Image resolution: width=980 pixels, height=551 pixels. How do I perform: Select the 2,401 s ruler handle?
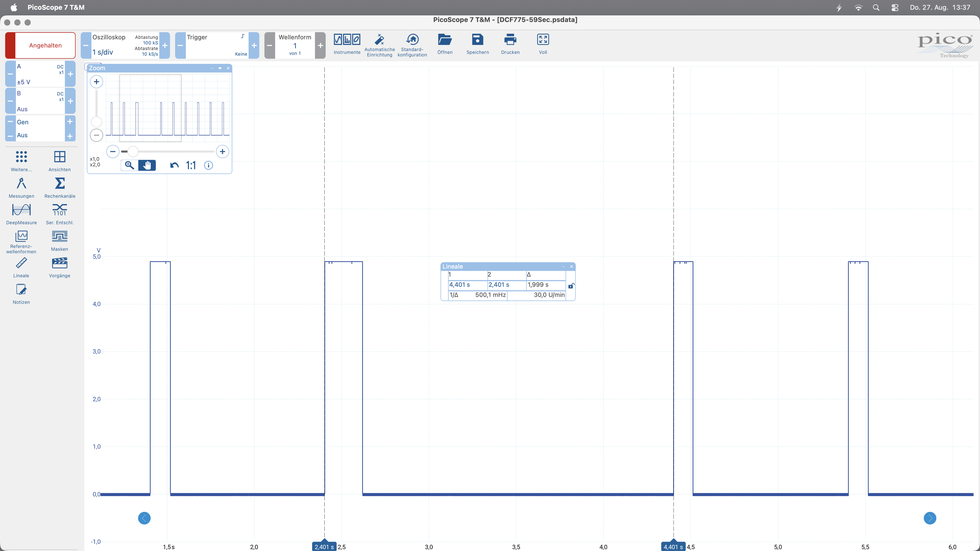click(324, 547)
